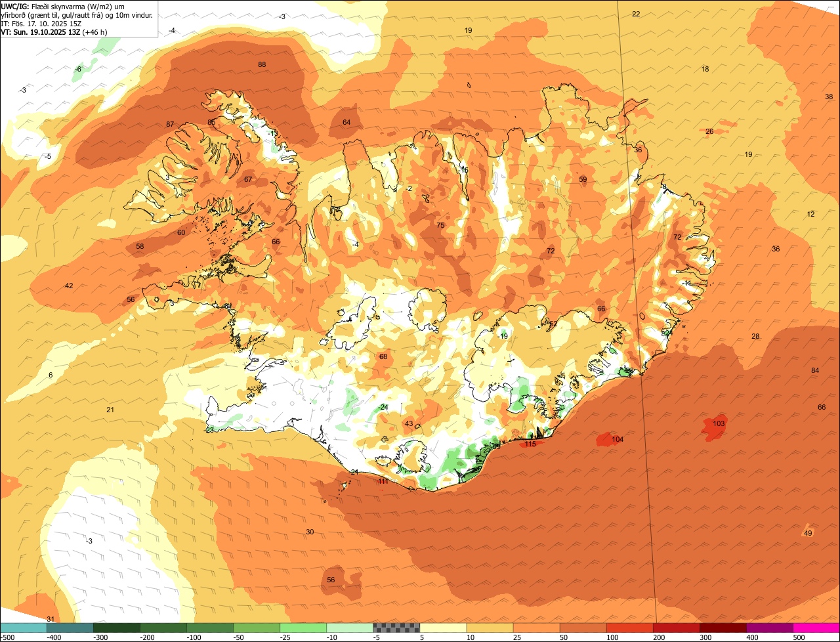Screen dimensions: 840x642
Task: Pick the legend swatch between 50 and 100
Action: point(583,628)
